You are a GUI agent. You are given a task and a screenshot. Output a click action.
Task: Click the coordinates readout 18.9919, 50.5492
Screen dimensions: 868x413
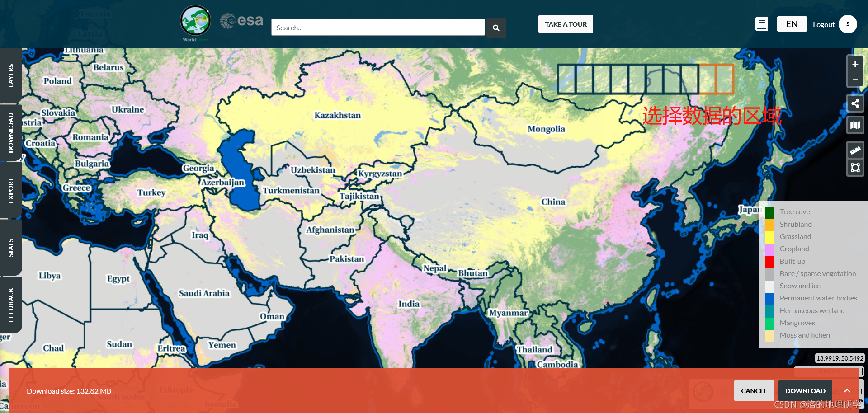click(x=840, y=358)
